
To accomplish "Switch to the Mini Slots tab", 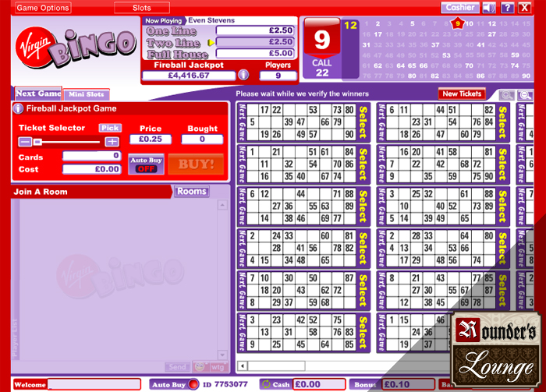I will 87,94.
